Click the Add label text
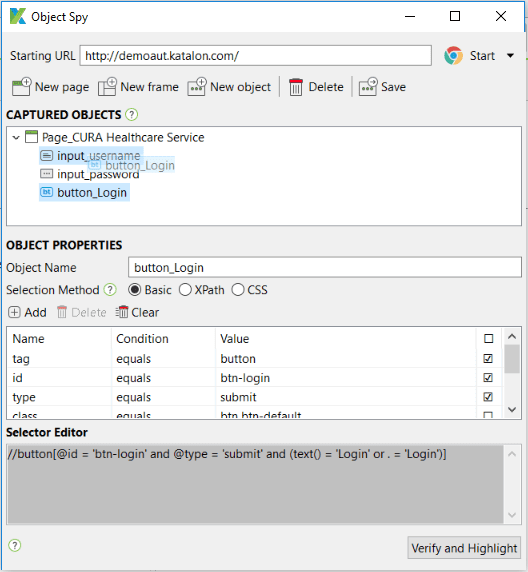 pos(35,312)
